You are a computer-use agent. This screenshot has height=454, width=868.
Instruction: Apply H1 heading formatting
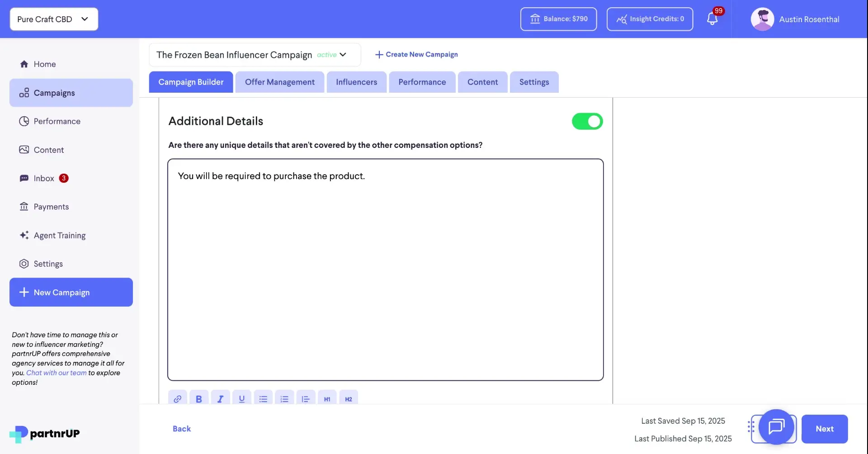pos(327,398)
